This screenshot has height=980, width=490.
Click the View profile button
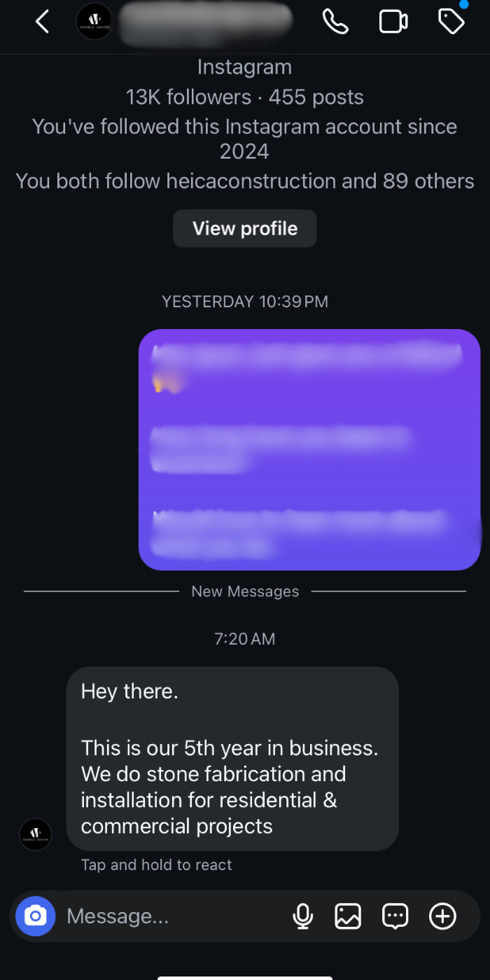[x=245, y=228]
